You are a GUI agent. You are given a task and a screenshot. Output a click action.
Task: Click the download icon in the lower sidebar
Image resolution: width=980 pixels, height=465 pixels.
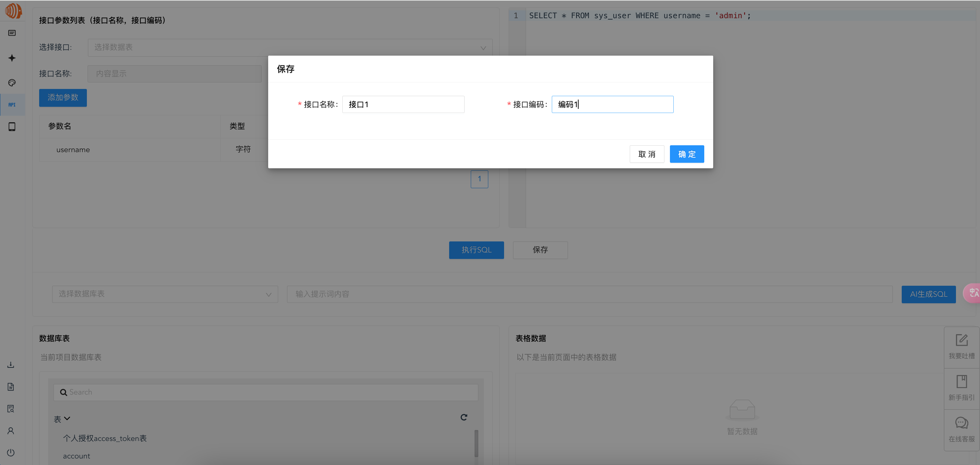point(10,364)
